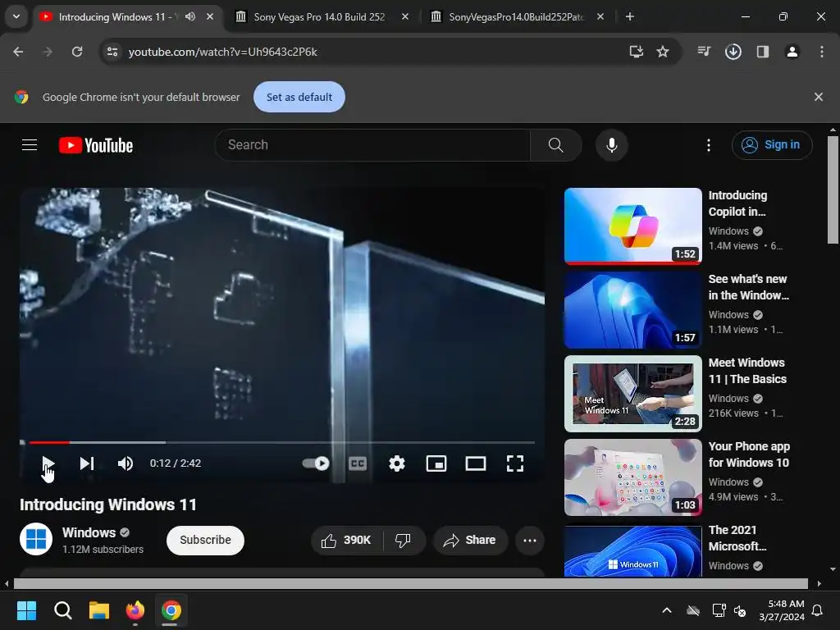Toggle closed captions in player

point(358,463)
